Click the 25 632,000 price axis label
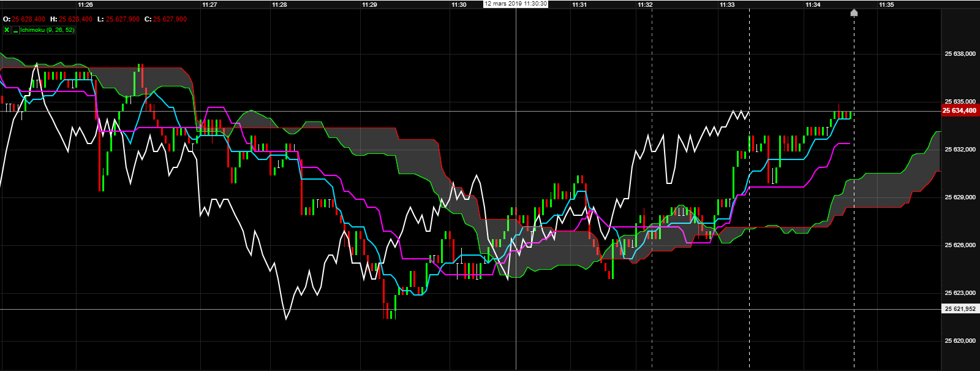Screen dimensions: 980x371 pyautogui.click(x=960, y=150)
